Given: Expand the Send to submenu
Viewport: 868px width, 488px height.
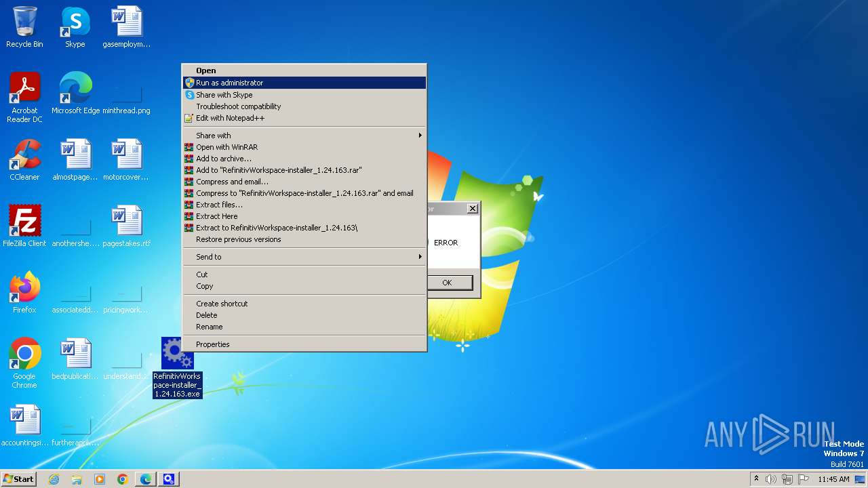Looking at the screenshot, I should (304, 257).
